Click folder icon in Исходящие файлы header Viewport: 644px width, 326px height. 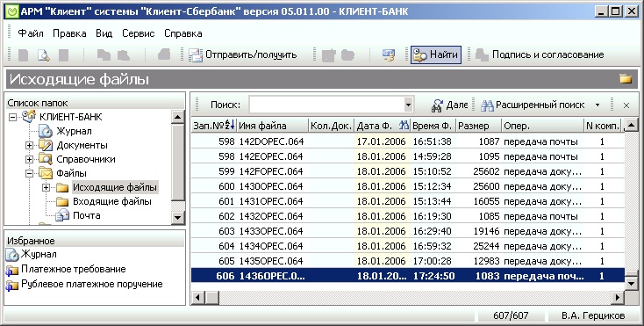(x=626, y=78)
